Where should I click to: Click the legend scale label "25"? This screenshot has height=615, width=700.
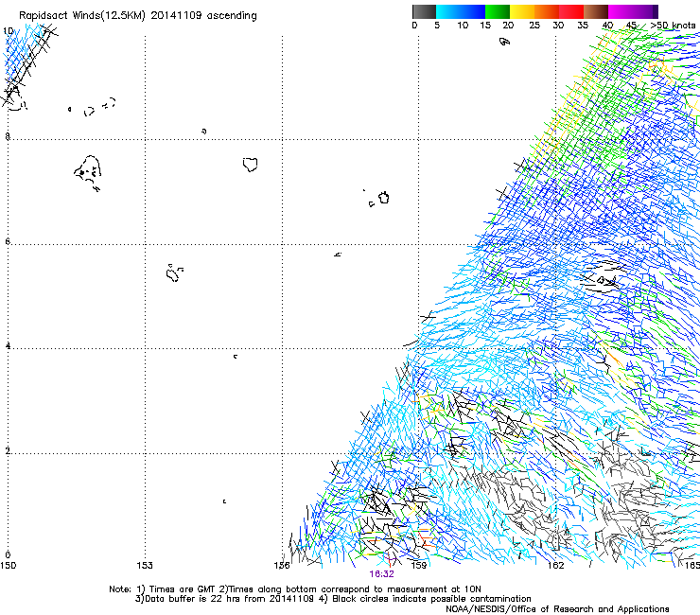coord(534,26)
